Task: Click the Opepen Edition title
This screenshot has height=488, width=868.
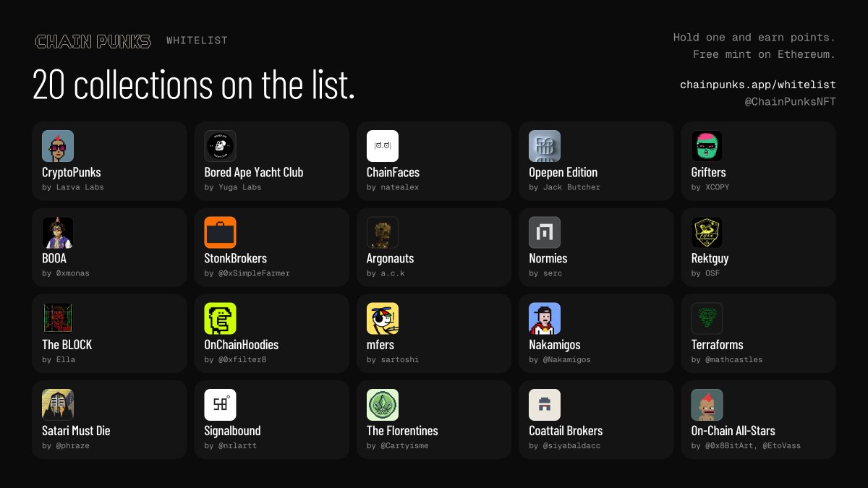Action: [x=563, y=172]
